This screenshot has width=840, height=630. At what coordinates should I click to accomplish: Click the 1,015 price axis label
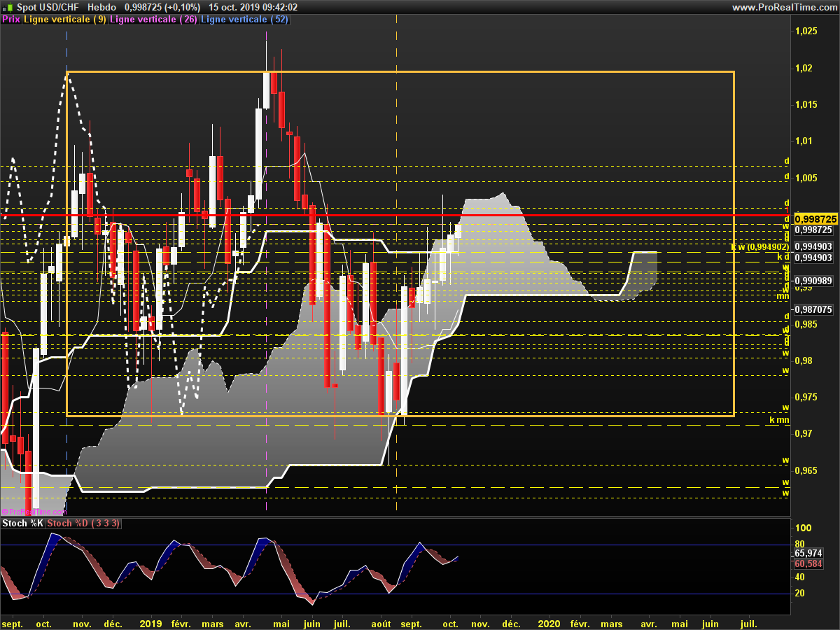click(x=807, y=104)
